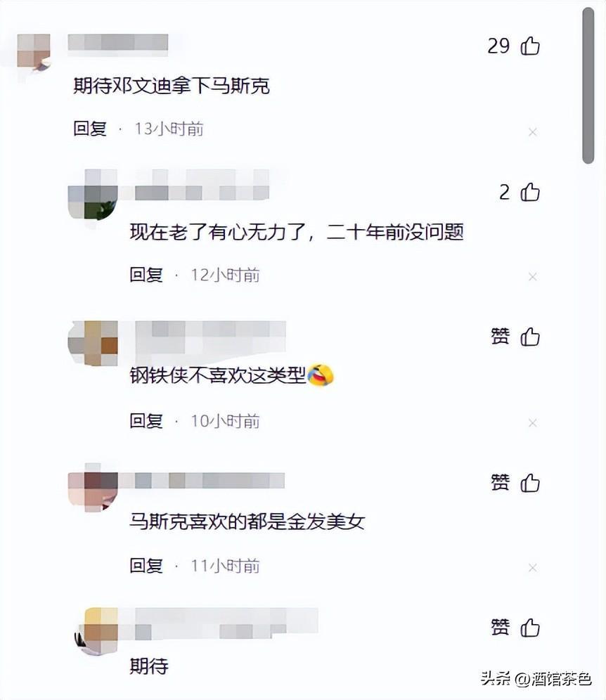The height and width of the screenshot is (700, 606).
Task: Click the laughing emoji in the comment
Action: [x=321, y=375]
